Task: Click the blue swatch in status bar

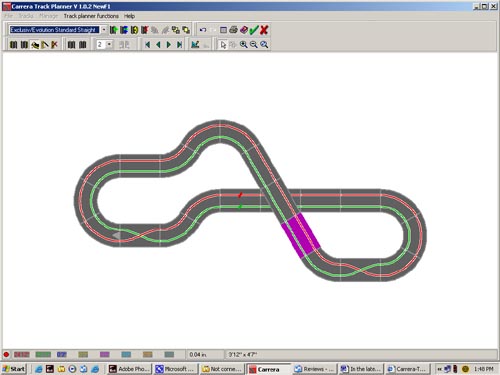Action: pyautogui.click(x=62, y=354)
